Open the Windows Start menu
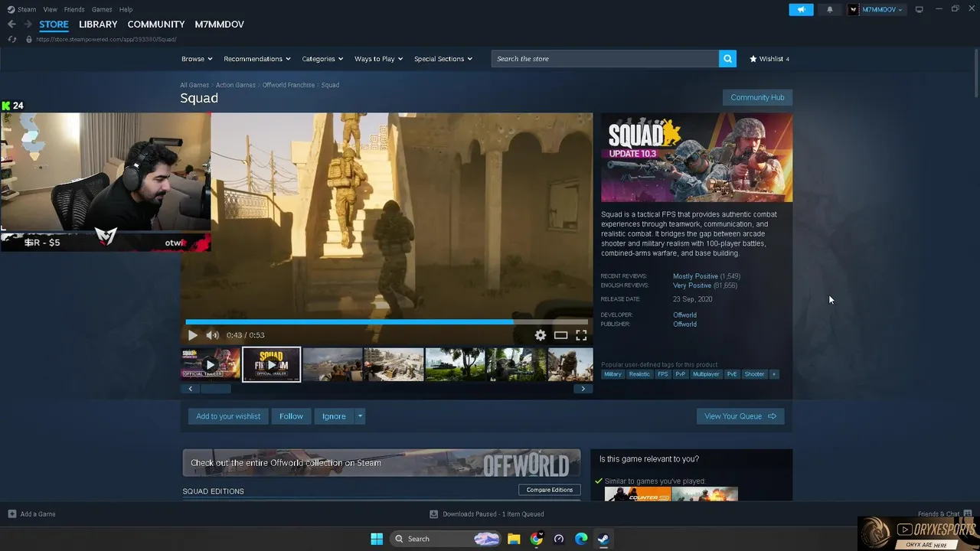 pos(377,539)
